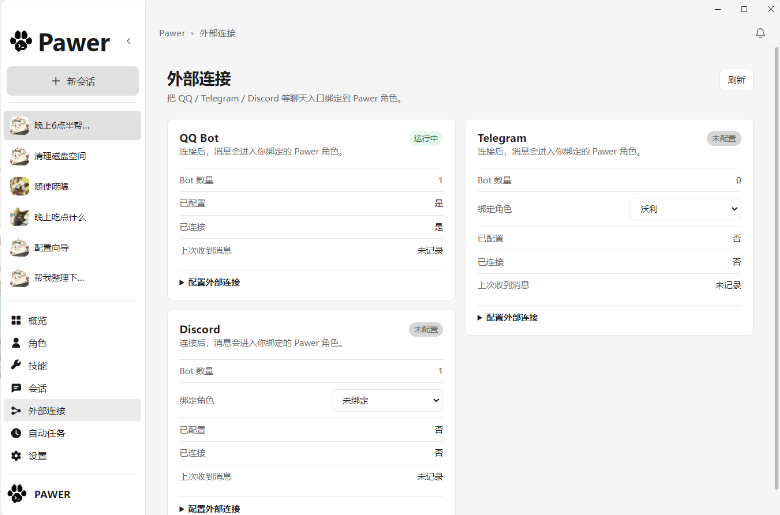This screenshot has width=780, height=515.
Task: Go to the 会话 menu item
Action: 73,388
